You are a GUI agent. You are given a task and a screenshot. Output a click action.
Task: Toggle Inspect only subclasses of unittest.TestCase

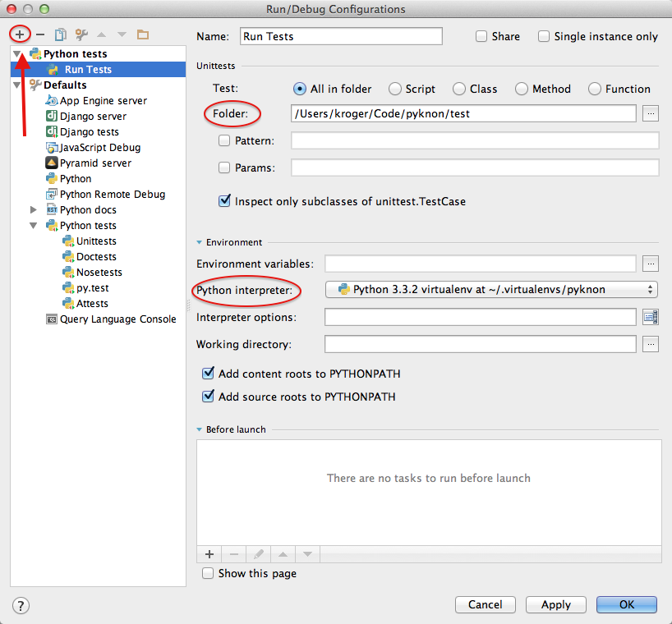tap(224, 200)
